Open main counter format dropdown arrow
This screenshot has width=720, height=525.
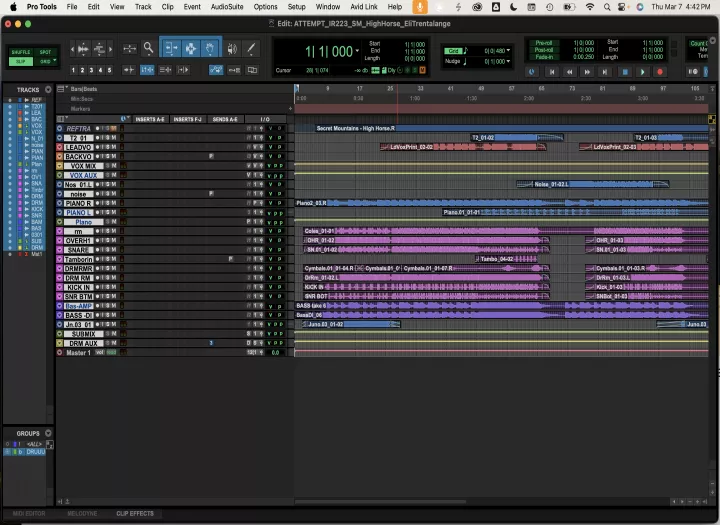coord(357,51)
